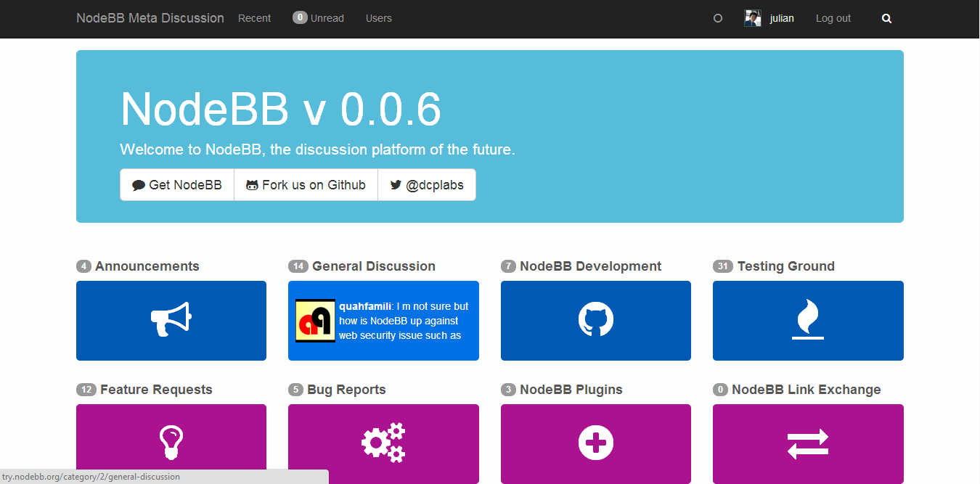Open the NodeBB Link Exchange category heading
The height and width of the screenshot is (484, 980).
pyautogui.click(x=807, y=390)
